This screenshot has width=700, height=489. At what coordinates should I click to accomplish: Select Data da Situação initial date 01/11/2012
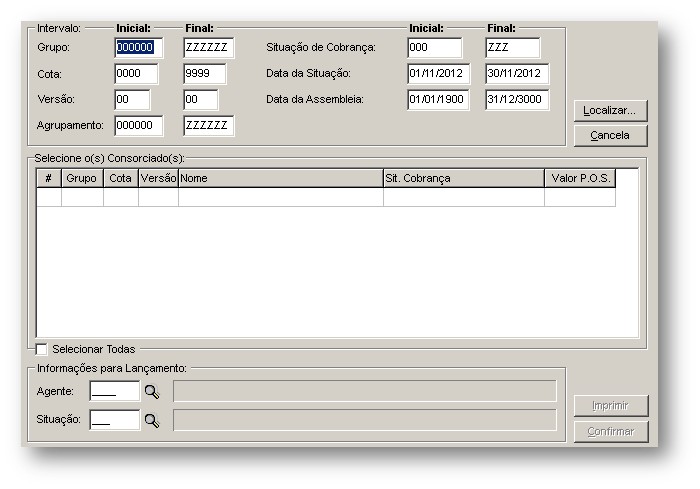tap(438, 74)
